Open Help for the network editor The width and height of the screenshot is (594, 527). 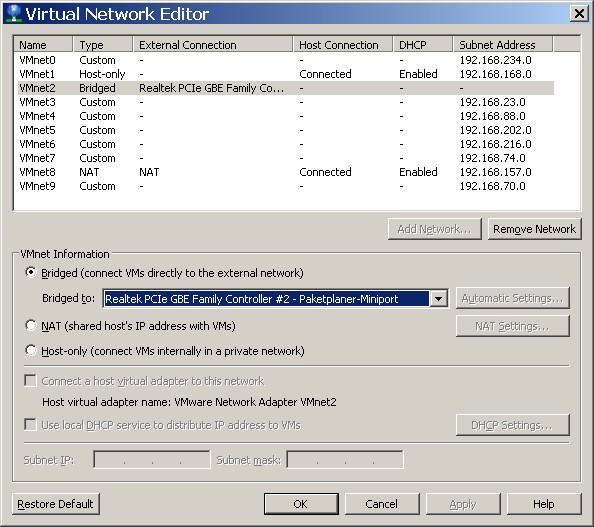coord(544,504)
